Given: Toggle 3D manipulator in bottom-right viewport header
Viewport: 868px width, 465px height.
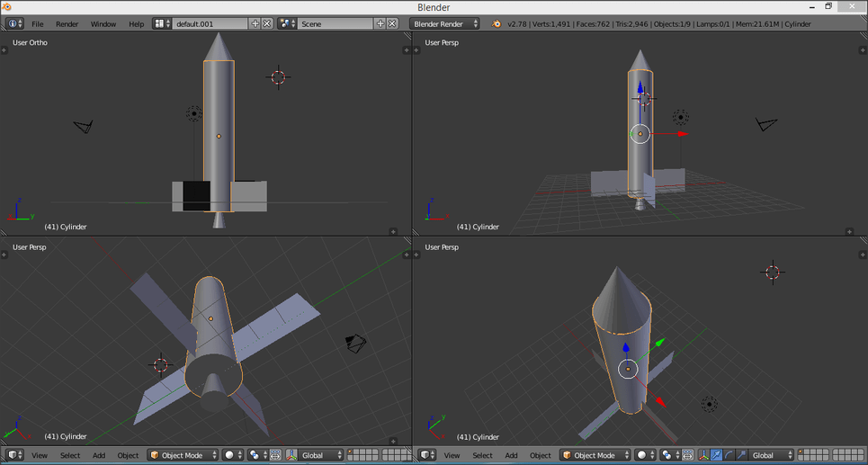Looking at the screenshot, I should pos(703,455).
